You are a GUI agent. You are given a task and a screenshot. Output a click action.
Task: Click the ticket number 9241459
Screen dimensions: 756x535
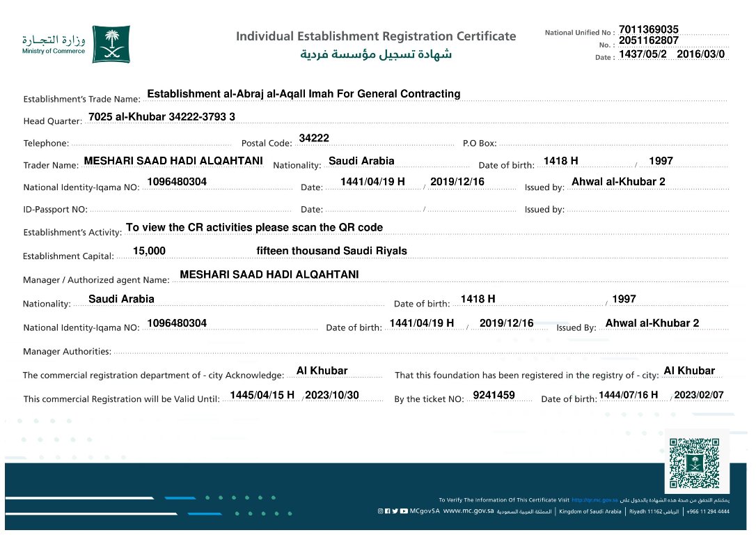pyautogui.click(x=494, y=395)
